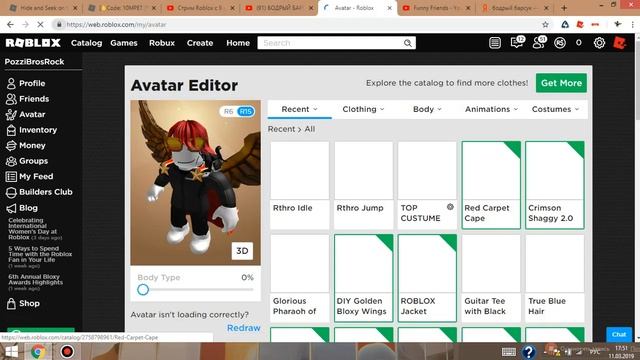Switch avatar to R6 mode

(228, 111)
